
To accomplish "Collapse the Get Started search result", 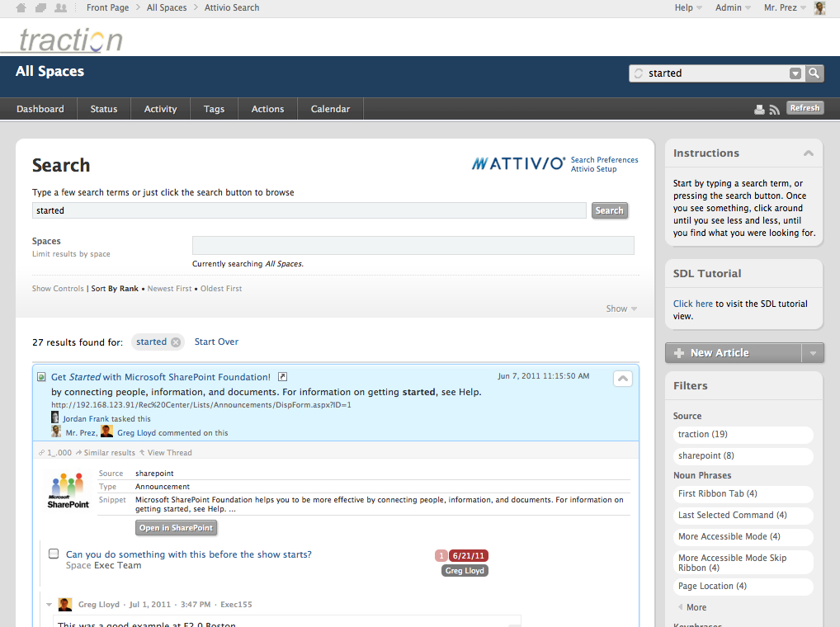I will [x=622, y=379].
